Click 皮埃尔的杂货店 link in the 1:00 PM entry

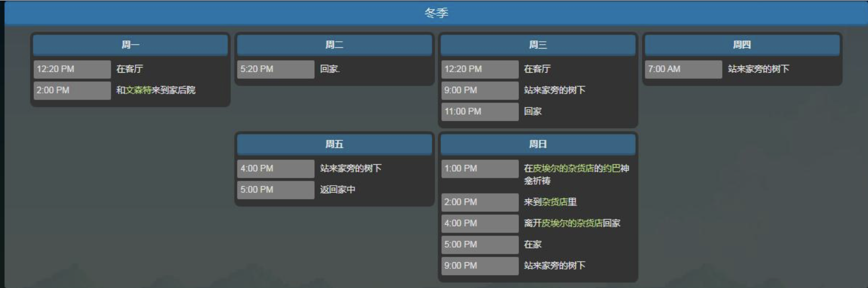pyautogui.click(x=563, y=169)
